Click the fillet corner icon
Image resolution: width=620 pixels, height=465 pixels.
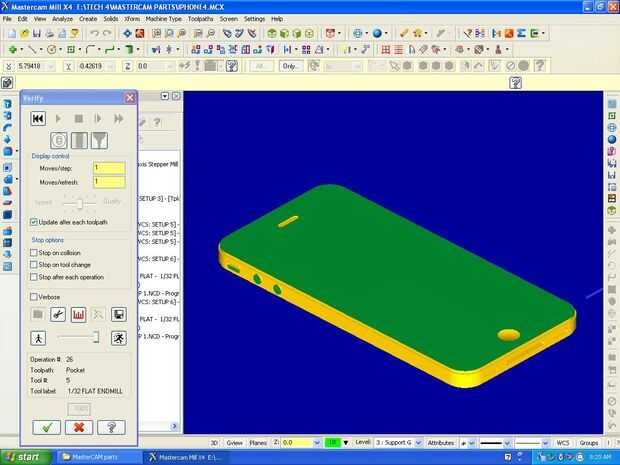coord(91,50)
